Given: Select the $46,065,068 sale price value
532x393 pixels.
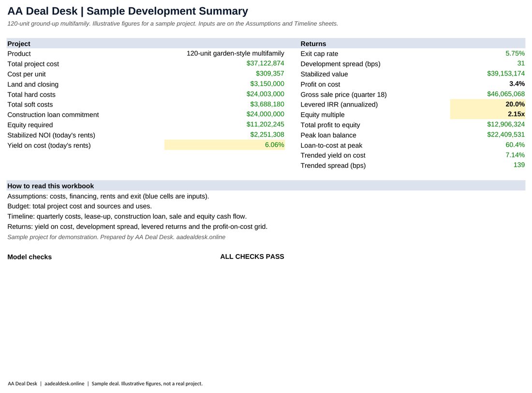Looking at the screenshot, I should click(x=506, y=94).
